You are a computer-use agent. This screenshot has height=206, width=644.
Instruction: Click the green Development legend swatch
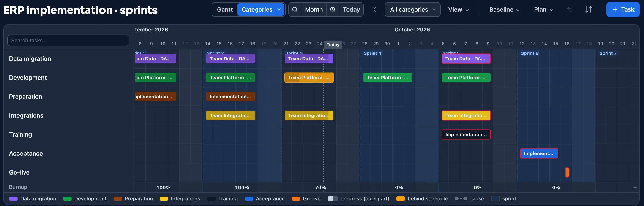point(67,199)
